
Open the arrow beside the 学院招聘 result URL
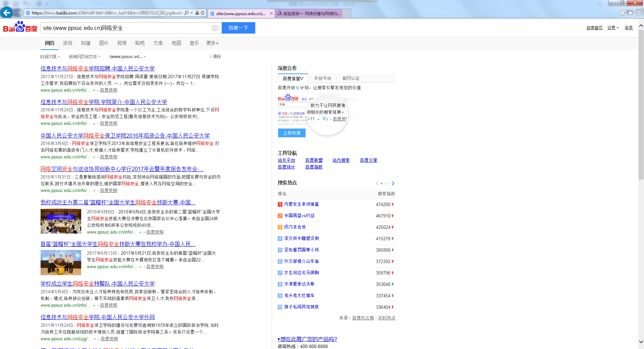pos(94,90)
